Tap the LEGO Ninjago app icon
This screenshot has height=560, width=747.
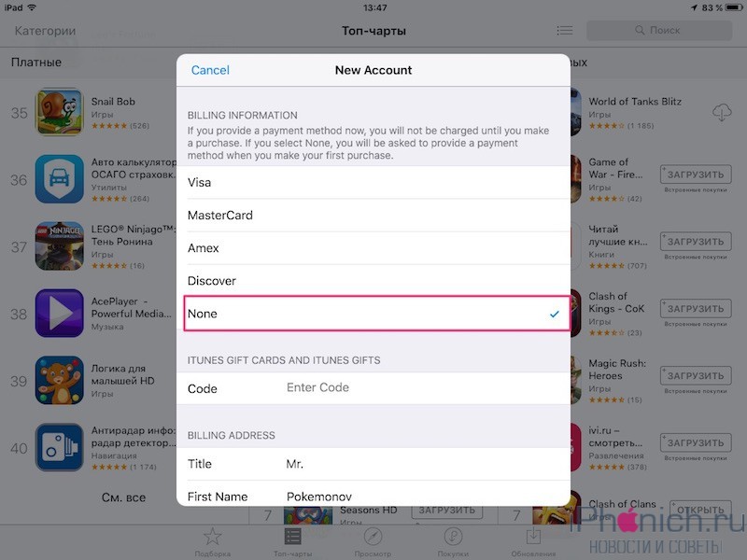pos(59,245)
